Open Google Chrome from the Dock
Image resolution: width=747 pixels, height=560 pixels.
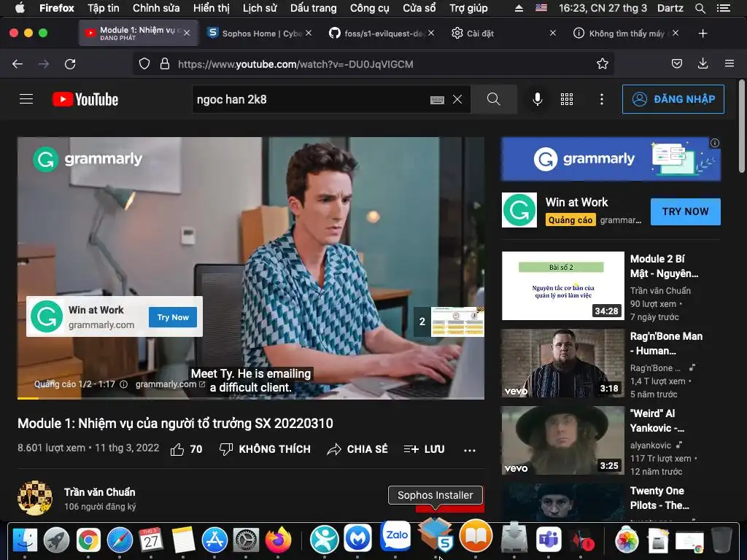[x=88, y=540]
